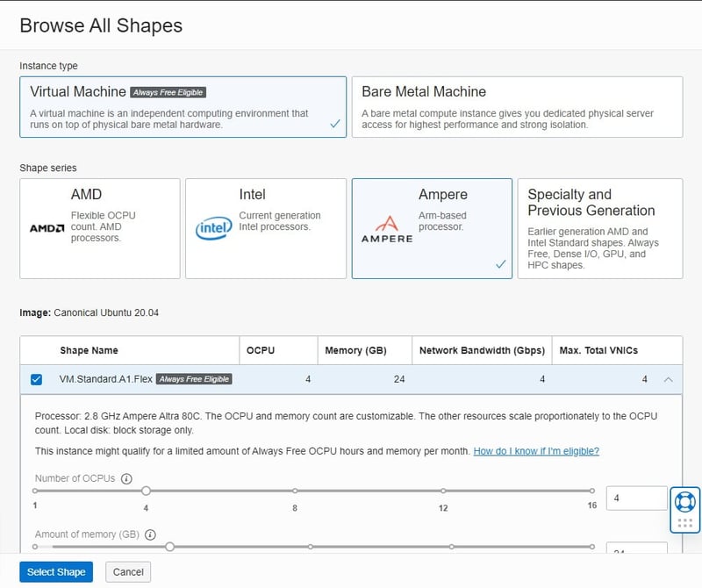The image size is (702, 588).
Task: Click the amount of memory slider handle
Action: pyautogui.click(x=169, y=547)
